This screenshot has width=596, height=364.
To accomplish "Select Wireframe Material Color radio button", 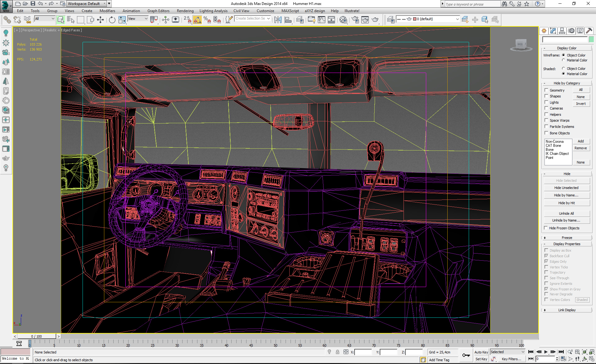I will 563,60.
